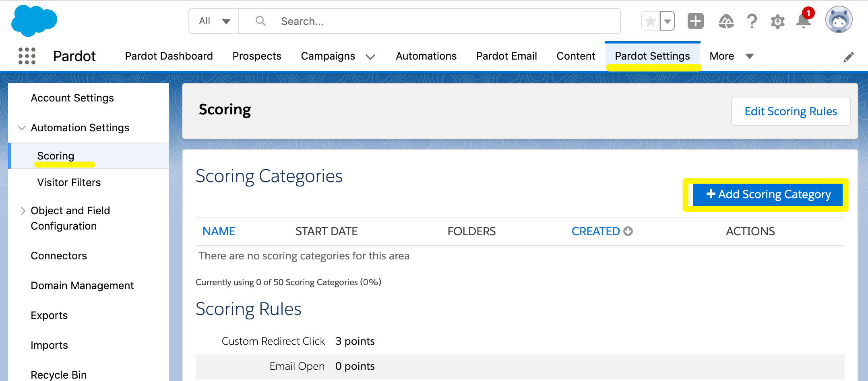Click the '3 points' value
868x381 pixels.
(355, 341)
